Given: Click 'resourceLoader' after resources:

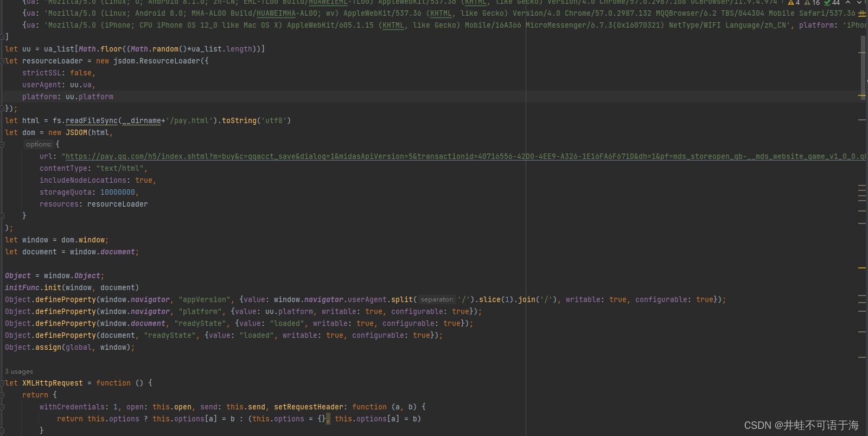Looking at the screenshot, I should [x=118, y=204].
